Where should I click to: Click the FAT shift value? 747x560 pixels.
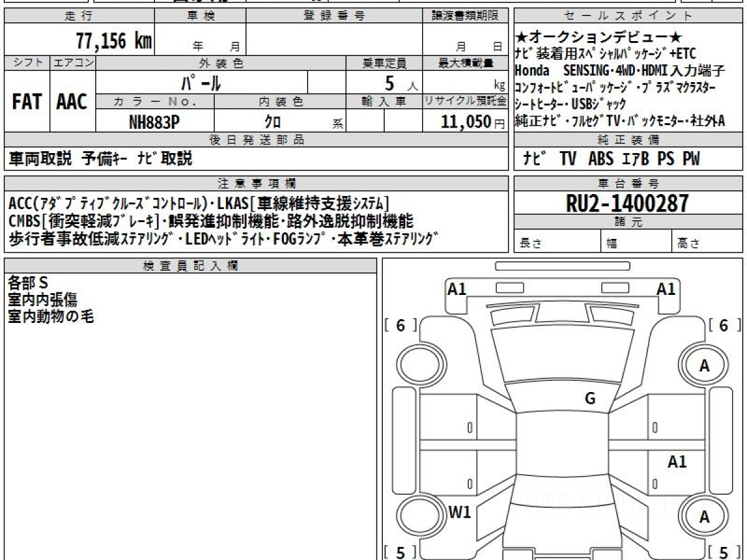click(27, 102)
